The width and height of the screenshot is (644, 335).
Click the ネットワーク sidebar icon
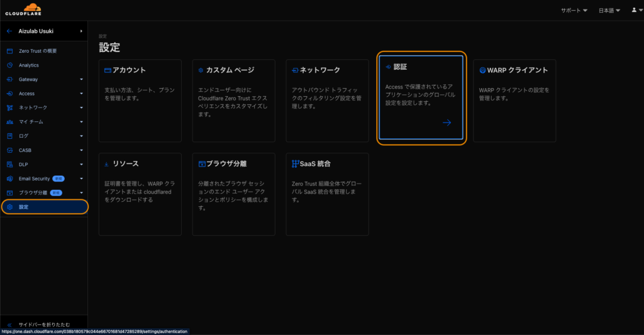[10, 107]
